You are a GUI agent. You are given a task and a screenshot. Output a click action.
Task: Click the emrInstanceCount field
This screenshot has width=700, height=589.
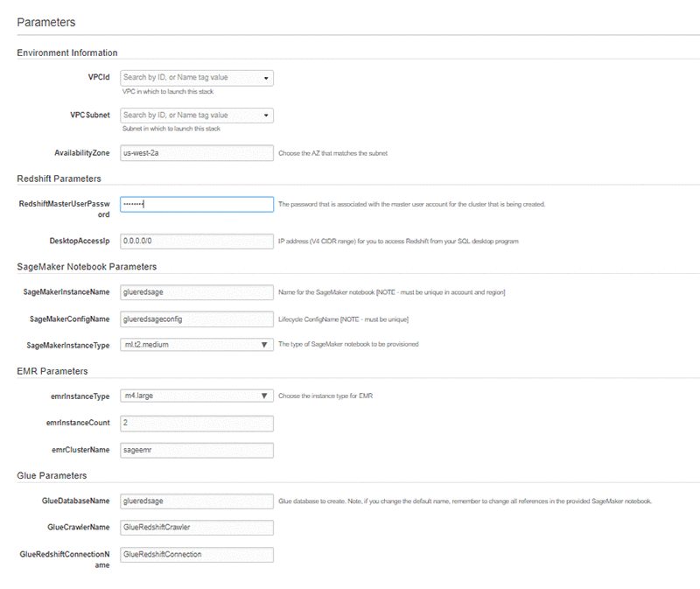pyautogui.click(x=196, y=424)
